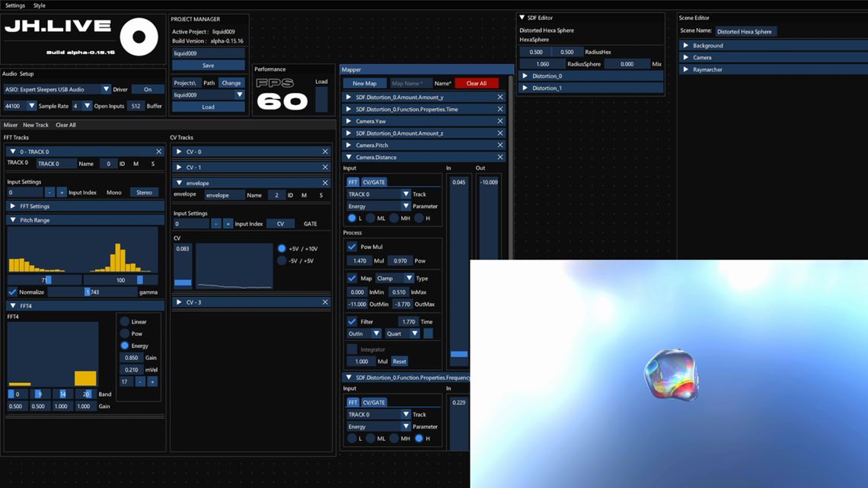868x488 pixels.
Task: Click the Save project button
Action: (x=208, y=65)
